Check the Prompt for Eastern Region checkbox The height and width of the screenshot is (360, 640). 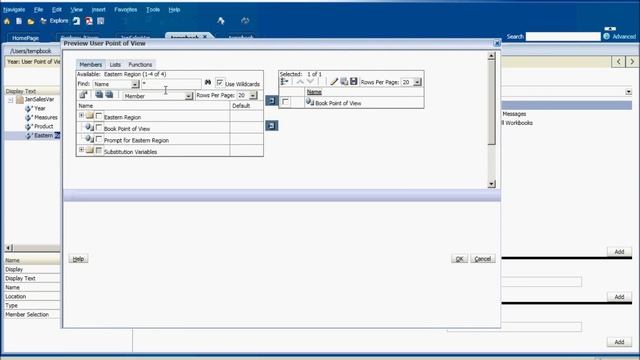click(x=99, y=139)
